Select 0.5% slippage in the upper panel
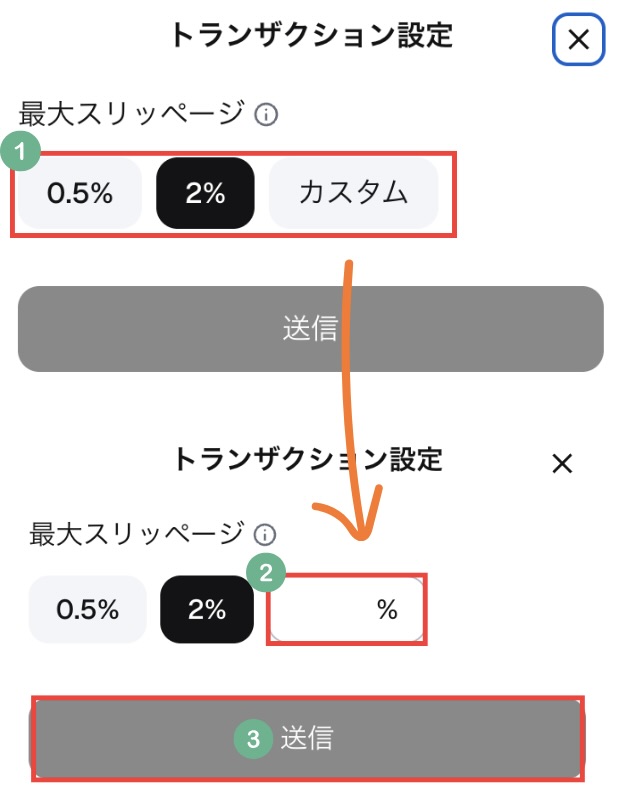The image size is (630, 799). pos(80,193)
